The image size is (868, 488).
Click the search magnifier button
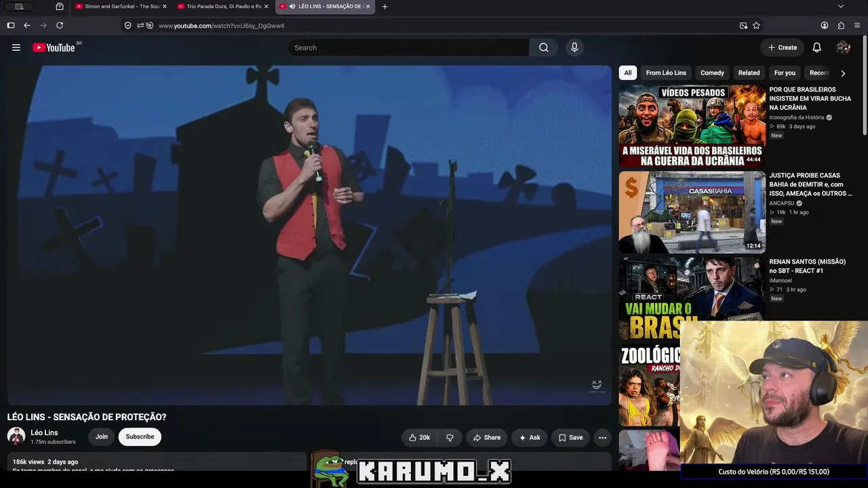(544, 47)
